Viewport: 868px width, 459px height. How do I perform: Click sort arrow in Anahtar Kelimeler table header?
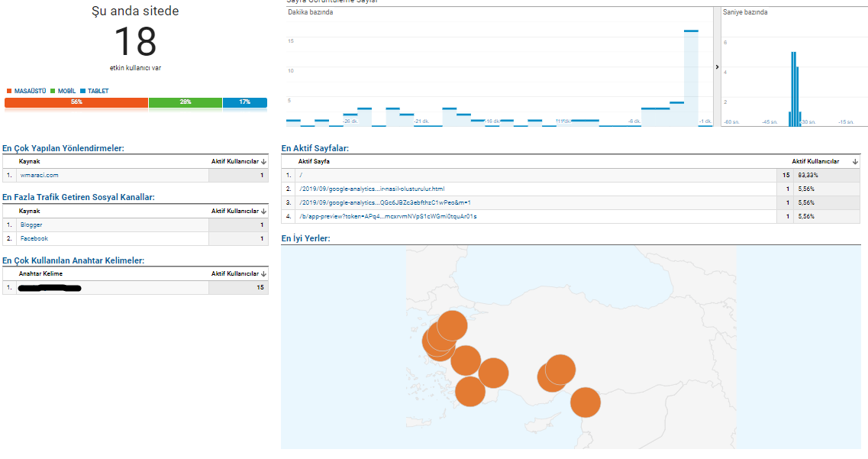pos(263,273)
